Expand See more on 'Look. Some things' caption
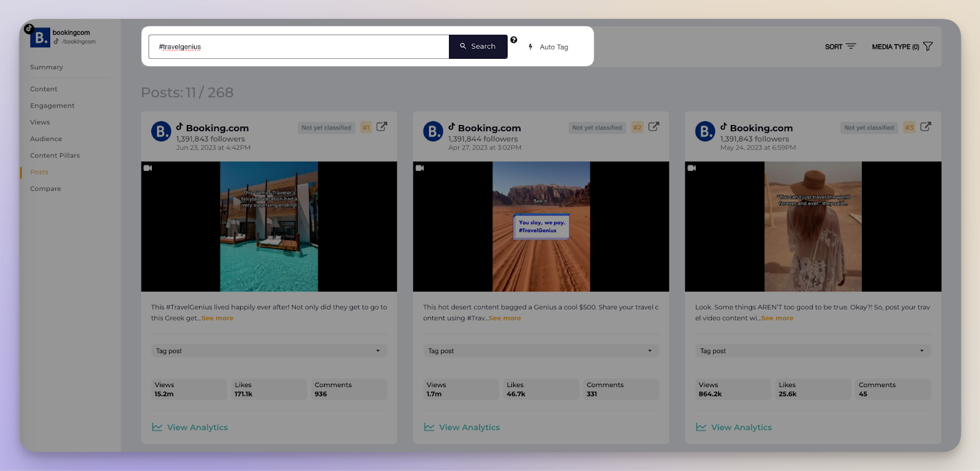980x471 pixels. tap(777, 318)
